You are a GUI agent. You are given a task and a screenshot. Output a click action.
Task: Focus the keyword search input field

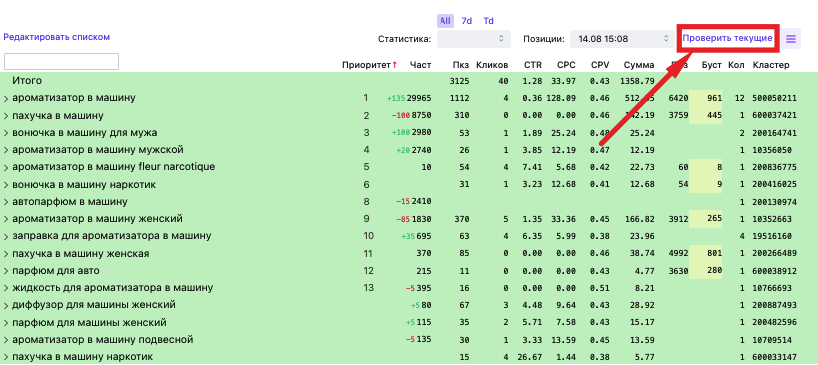click(62, 62)
